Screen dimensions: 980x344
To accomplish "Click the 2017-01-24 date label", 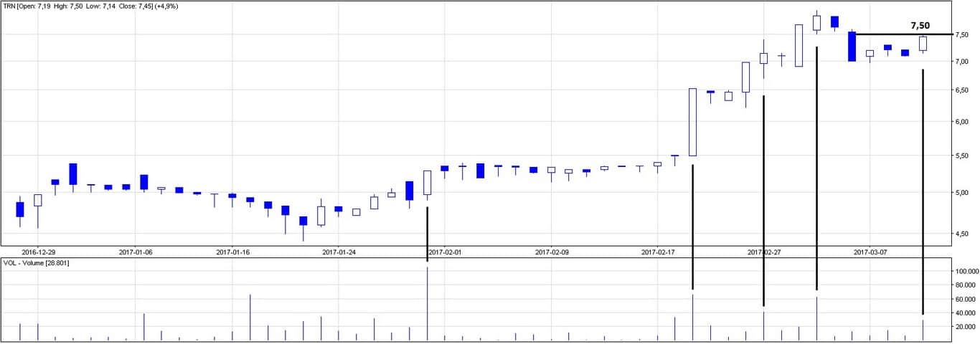I will pyautogui.click(x=339, y=252).
